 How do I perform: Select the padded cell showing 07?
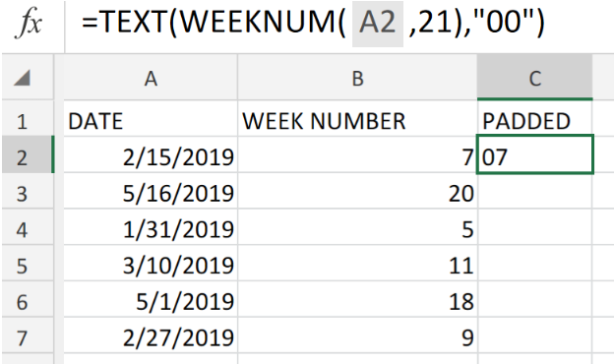(535, 154)
